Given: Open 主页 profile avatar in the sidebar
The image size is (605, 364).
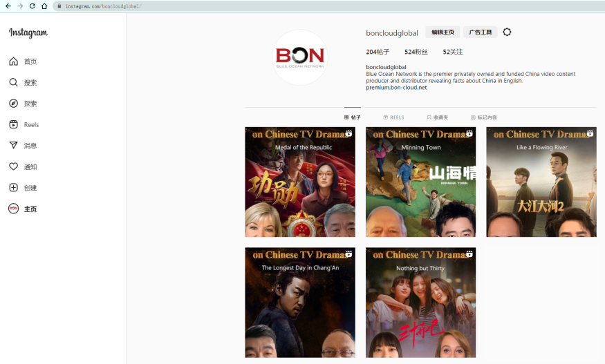Looking at the screenshot, I should (14, 209).
